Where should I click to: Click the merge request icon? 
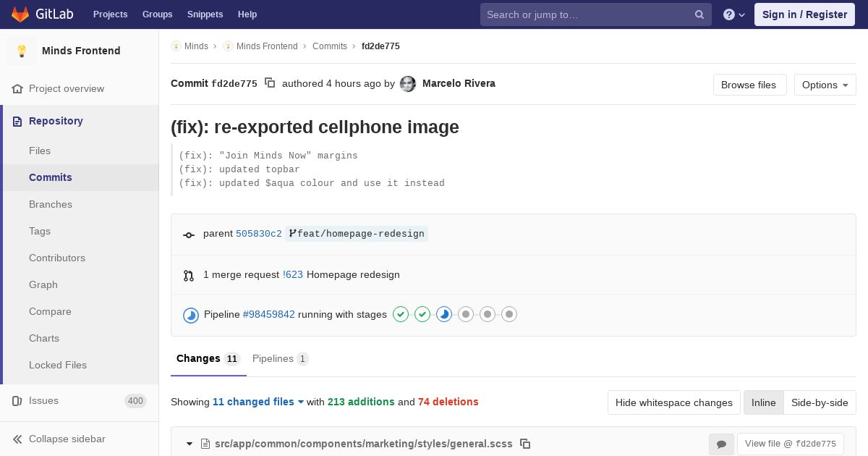pyautogui.click(x=189, y=275)
